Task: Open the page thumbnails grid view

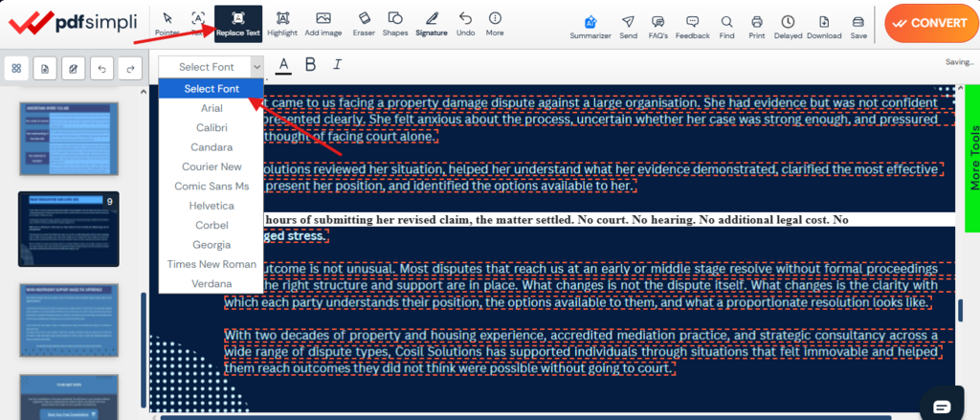Action: (17, 69)
